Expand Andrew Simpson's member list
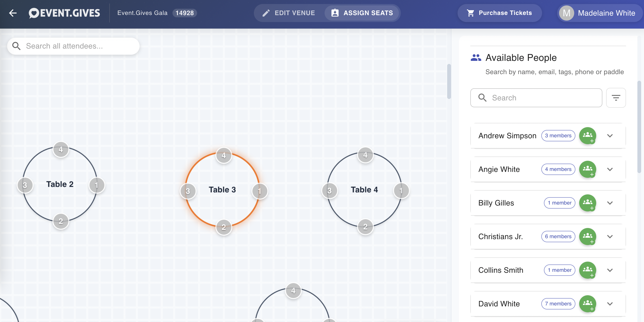 click(610, 136)
